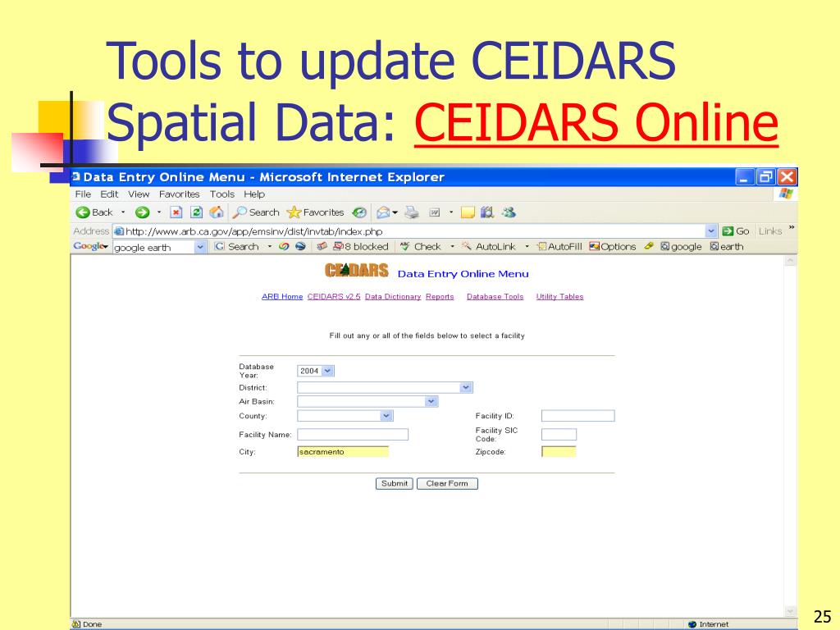
Task: Click the AutoLink toolbar button
Action: pos(489,246)
